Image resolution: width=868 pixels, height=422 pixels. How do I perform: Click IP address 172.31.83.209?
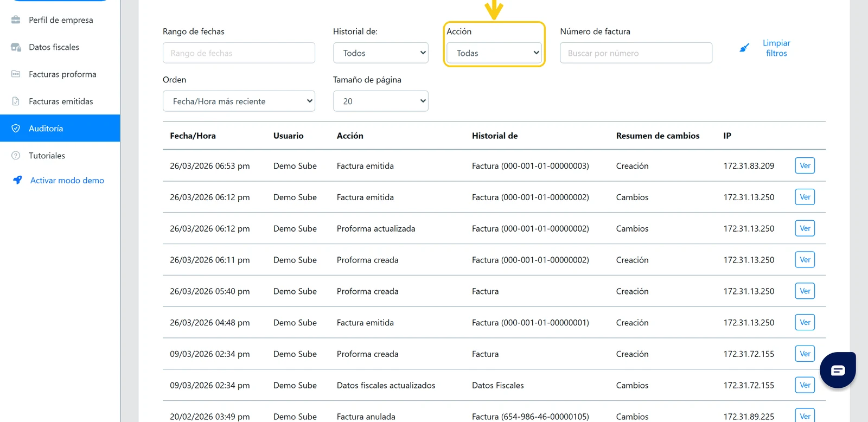click(x=749, y=166)
